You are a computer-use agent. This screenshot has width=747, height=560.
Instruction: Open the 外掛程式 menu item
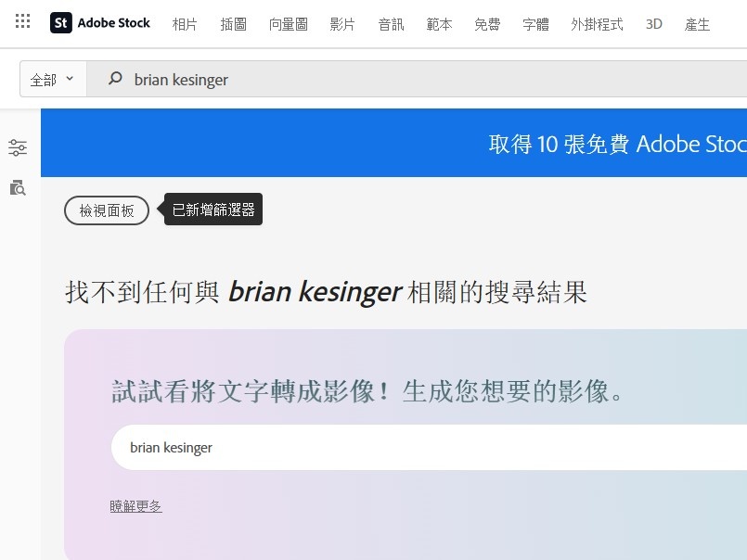pos(597,24)
